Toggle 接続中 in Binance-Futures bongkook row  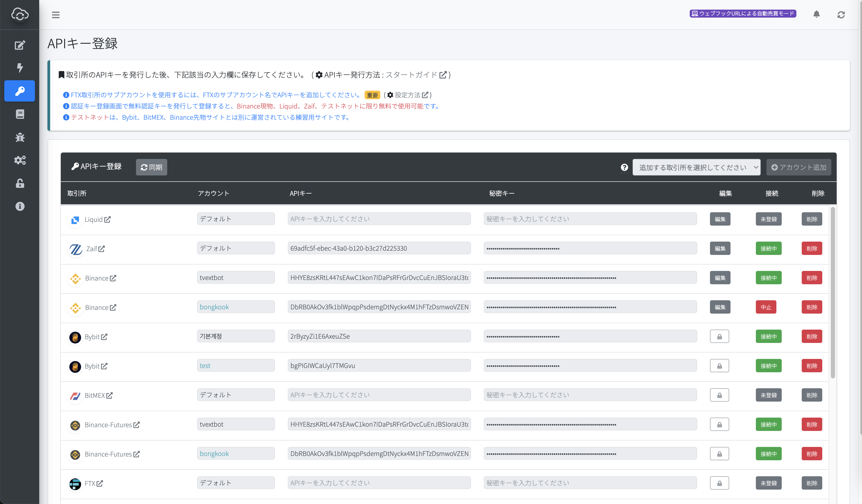click(x=769, y=454)
